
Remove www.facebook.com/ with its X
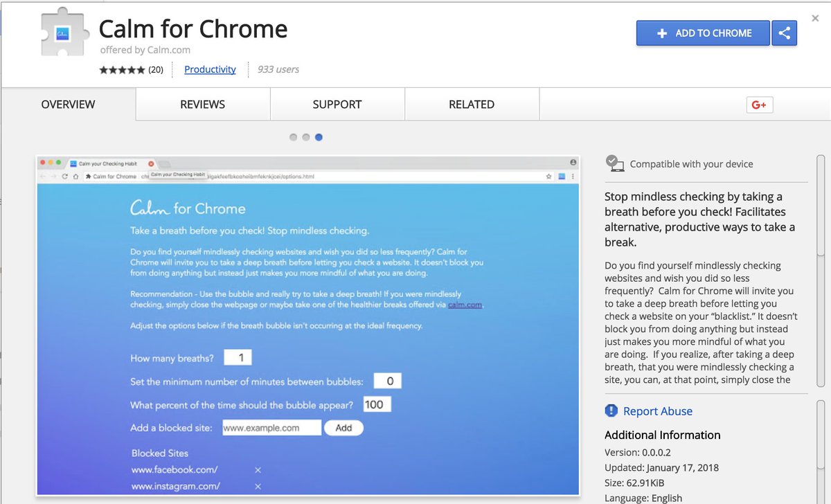258,470
